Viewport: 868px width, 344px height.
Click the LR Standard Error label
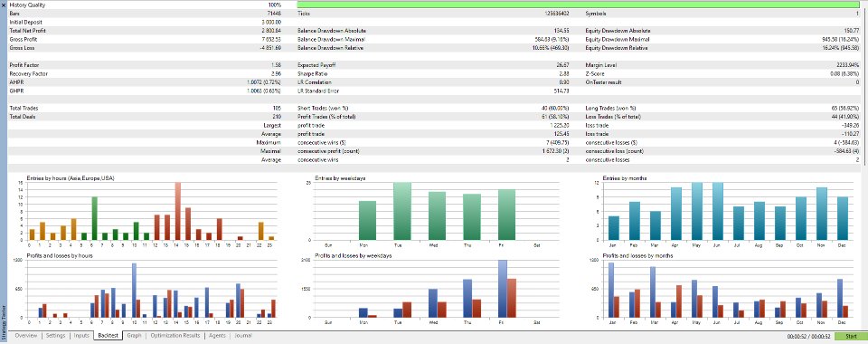[x=317, y=91]
